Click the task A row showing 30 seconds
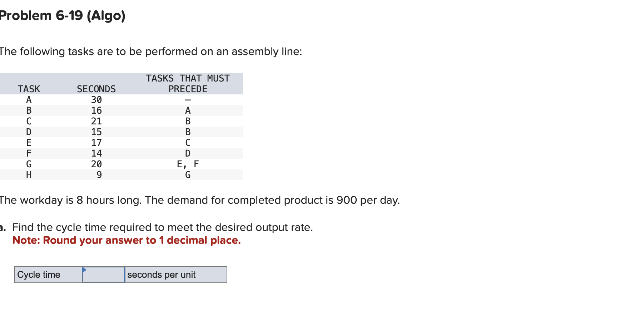 point(122,100)
